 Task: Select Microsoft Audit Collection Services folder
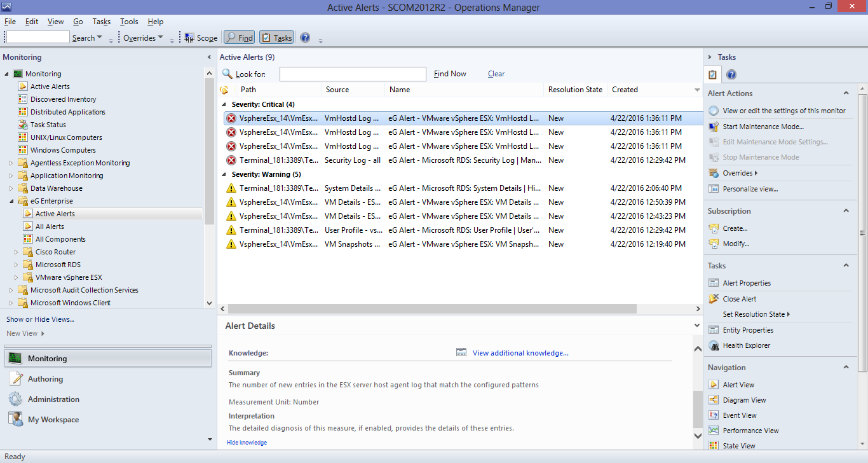coord(84,290)
